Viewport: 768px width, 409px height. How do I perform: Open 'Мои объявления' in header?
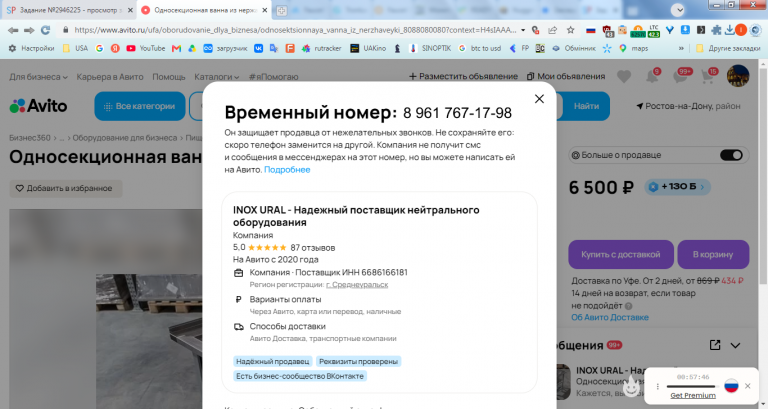tap(566, 76)
